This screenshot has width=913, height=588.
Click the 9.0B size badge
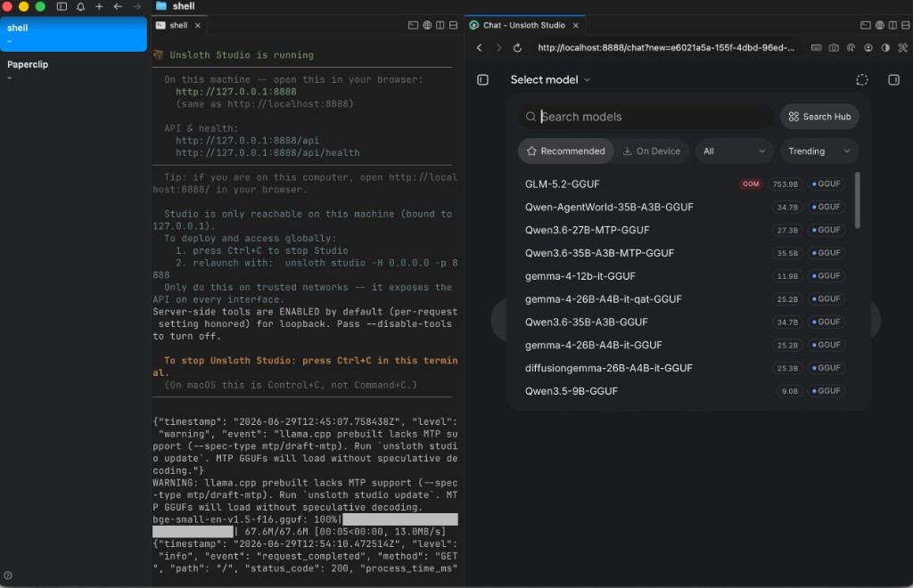pos(790,391)
